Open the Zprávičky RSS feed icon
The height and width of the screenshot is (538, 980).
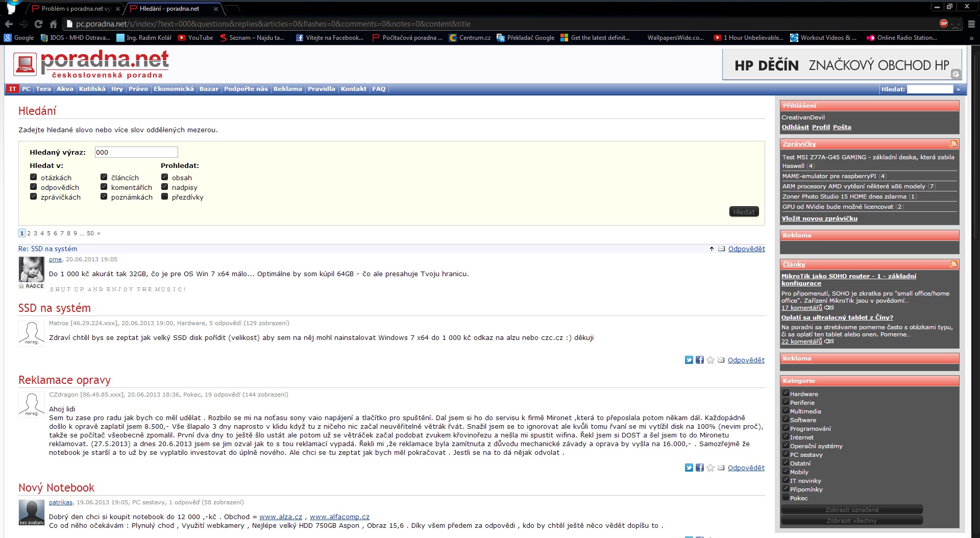click(953, 143)
